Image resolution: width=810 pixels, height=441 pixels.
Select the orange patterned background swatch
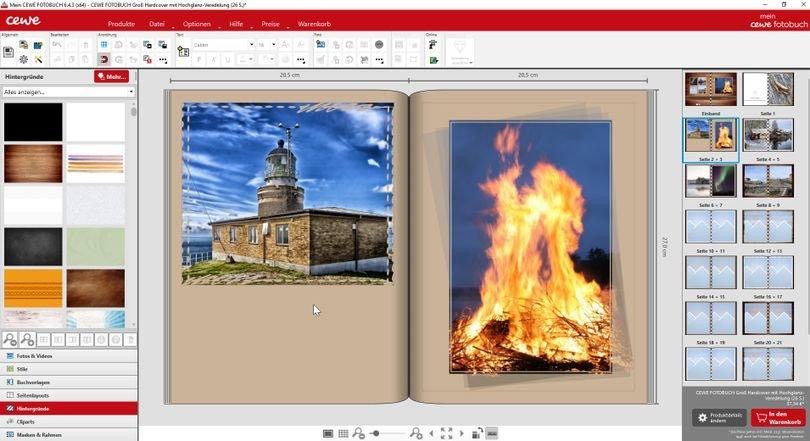33,288
